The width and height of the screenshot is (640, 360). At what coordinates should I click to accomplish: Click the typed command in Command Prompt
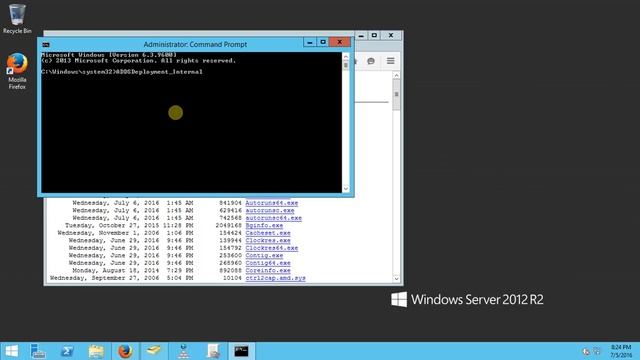[160, 72]
